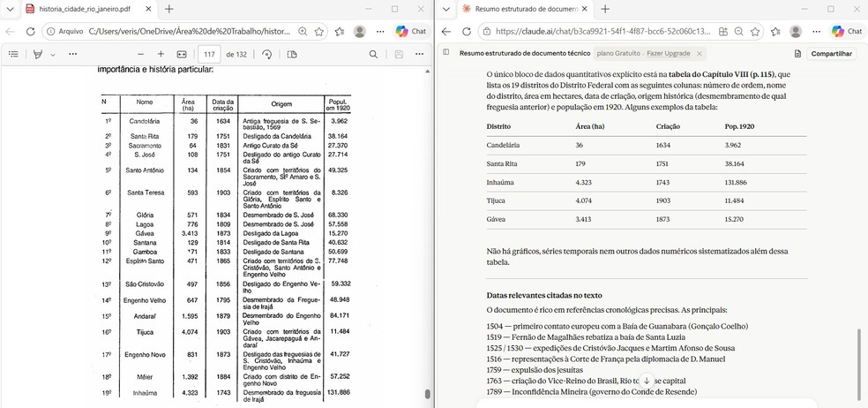The height and width of the screenshot is (408, 868).
Task: Click the save icon in PDF toolbar
Action: (x=399, y=55)
